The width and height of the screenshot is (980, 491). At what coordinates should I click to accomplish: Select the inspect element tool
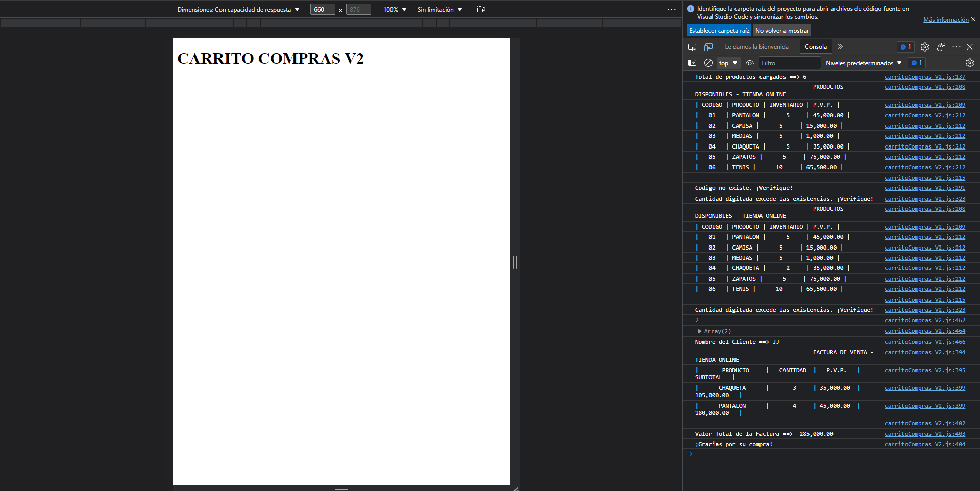(692, 46)
